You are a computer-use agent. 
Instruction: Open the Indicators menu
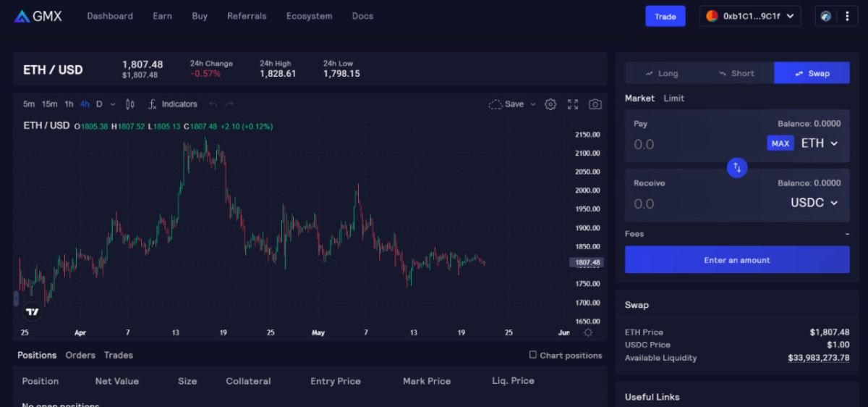coord(173,104)
